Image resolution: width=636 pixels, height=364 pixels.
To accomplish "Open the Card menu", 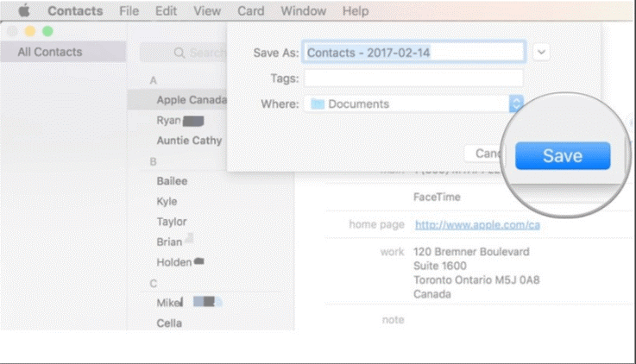I will (250, 11).
